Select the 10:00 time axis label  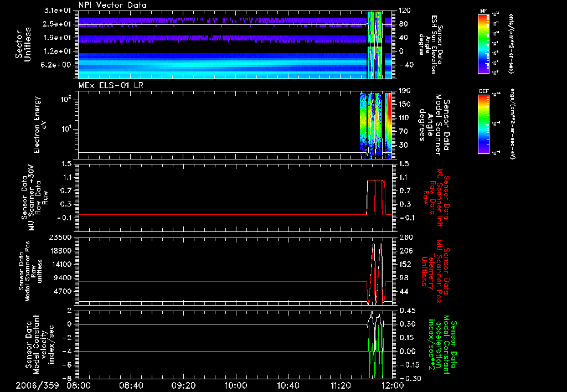[236, 385]
